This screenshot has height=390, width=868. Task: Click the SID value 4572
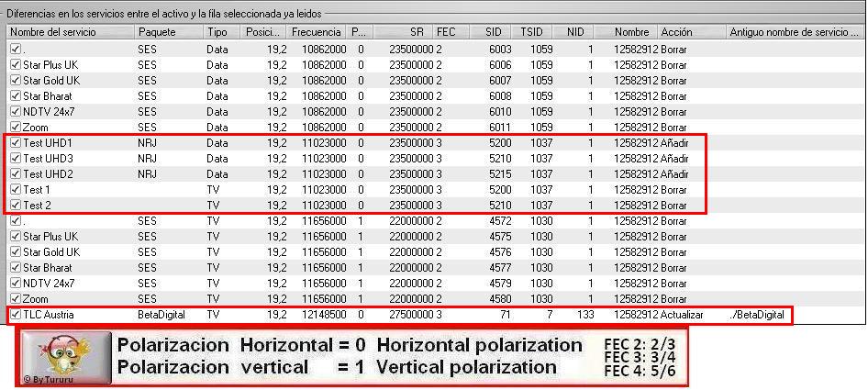click(500, 221)
